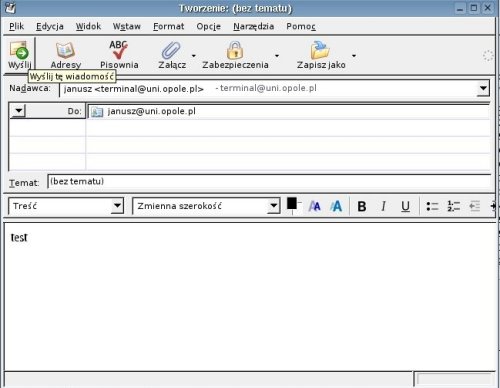Image resolution: width=500 pixels, height=388 pixels.
Task: Open the Treść paragraph style dropdown
Action: click(x=117, y=206)
